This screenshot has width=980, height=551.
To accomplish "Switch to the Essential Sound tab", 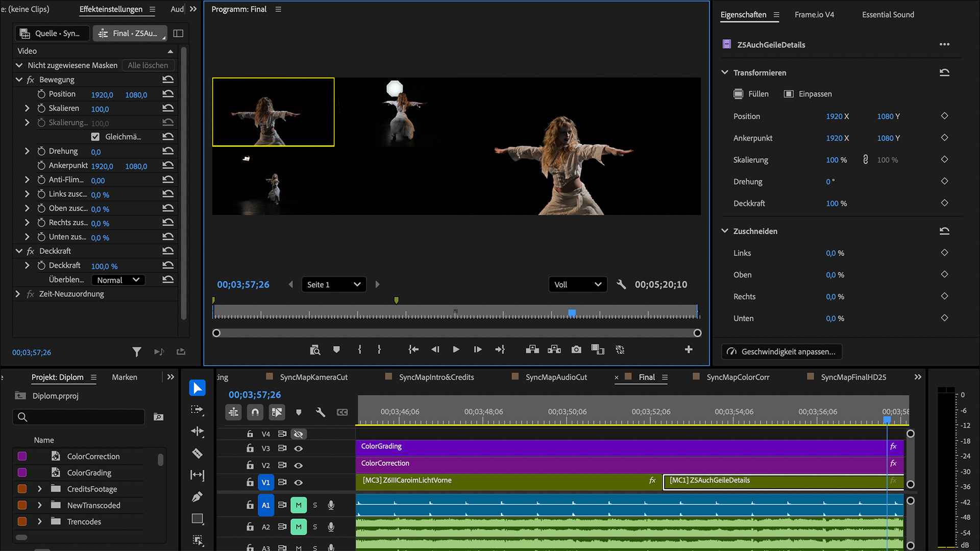I will pos(888,15).
